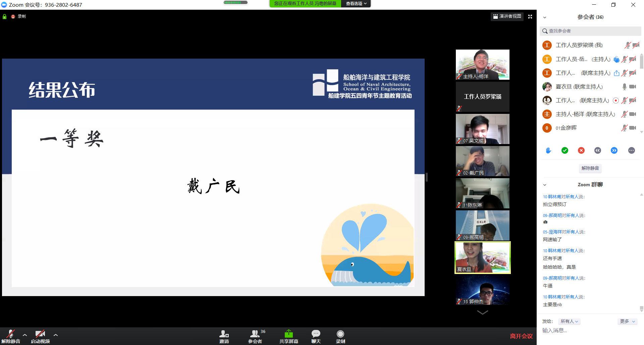Open the 查看选项 view options dropdown
Image resolution: width=644 pixels, height=345 pixels.
pyautogui.click(x=356, y=4)
